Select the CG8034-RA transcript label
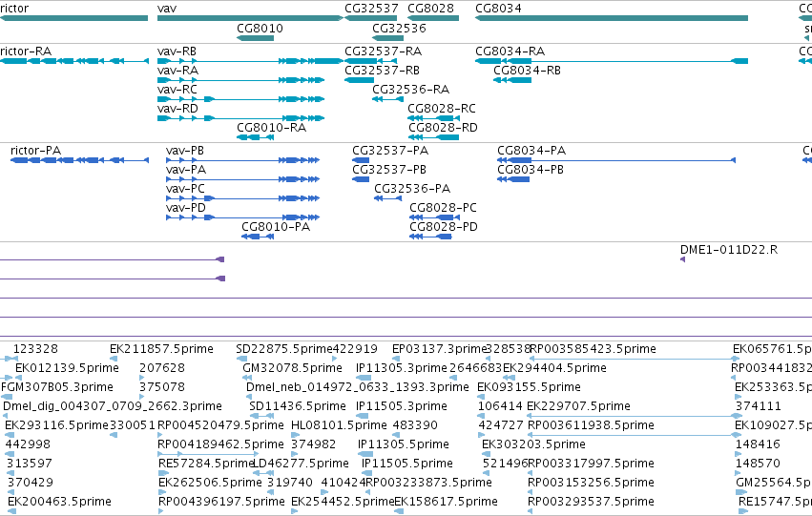The image size is (812, 516). pyautogui.click(x=510, y=52)
